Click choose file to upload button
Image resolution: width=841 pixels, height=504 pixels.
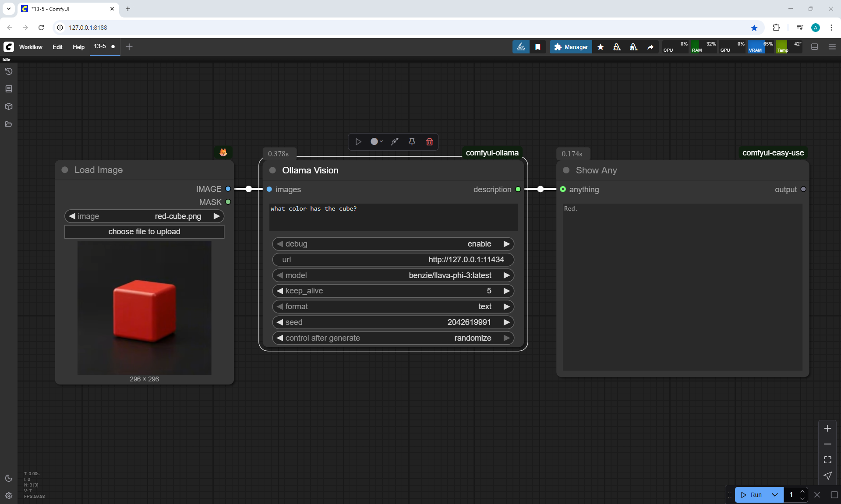pos(144,232)
